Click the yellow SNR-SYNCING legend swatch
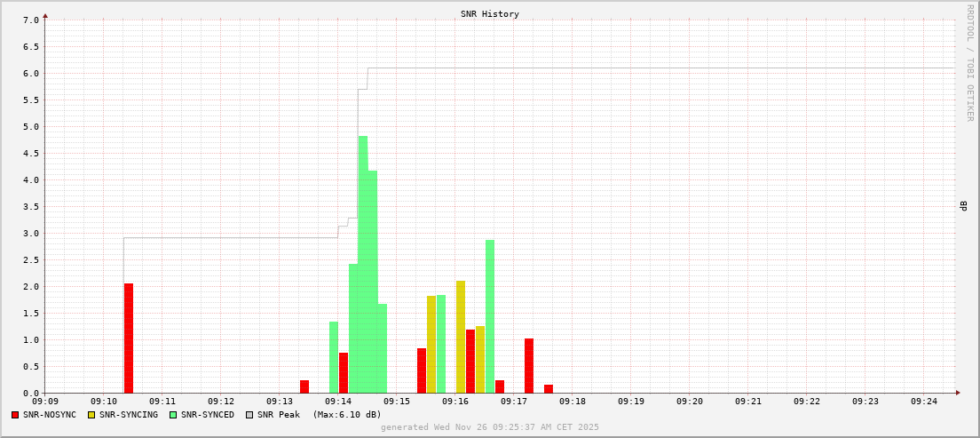The image size is (980, 438). coord(91,415)
